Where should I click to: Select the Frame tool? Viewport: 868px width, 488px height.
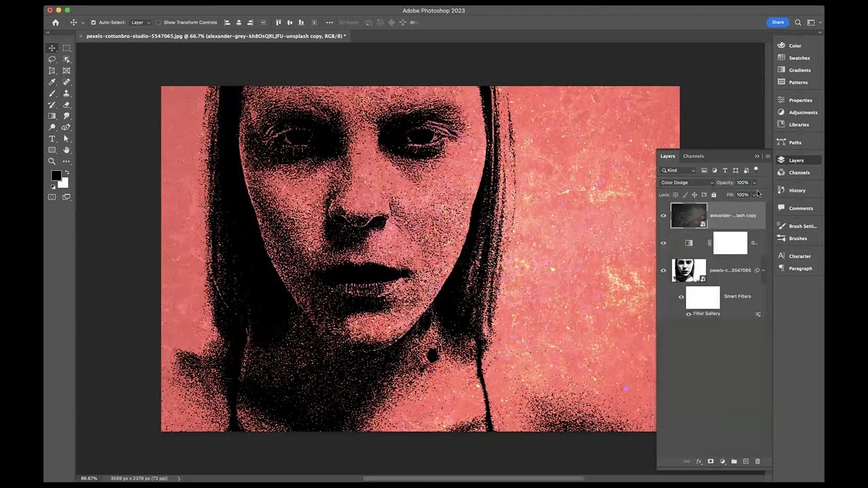click(x=66, y=70)
